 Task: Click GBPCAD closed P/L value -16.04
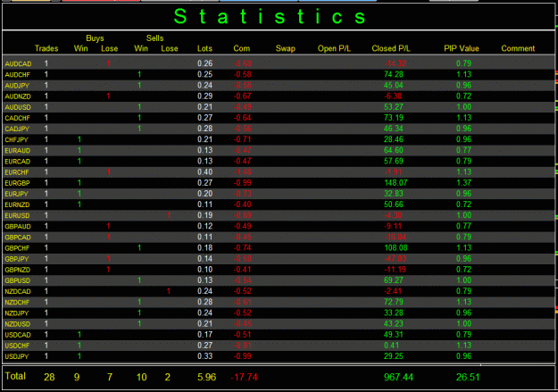coord(395,238)
